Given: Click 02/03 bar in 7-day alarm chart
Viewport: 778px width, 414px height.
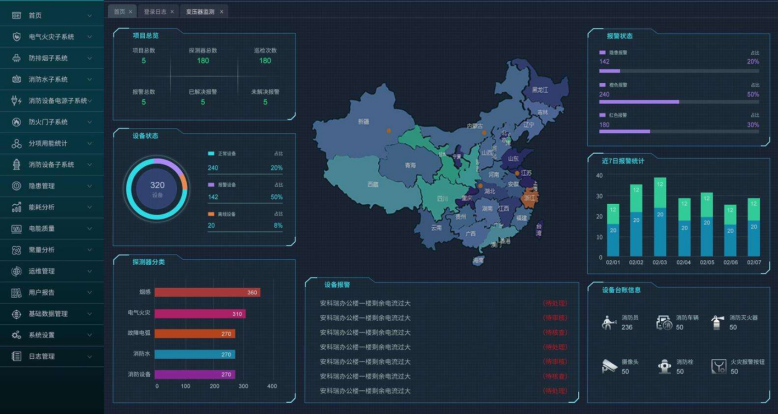Looking at the screenshot, I should [659, 217].
